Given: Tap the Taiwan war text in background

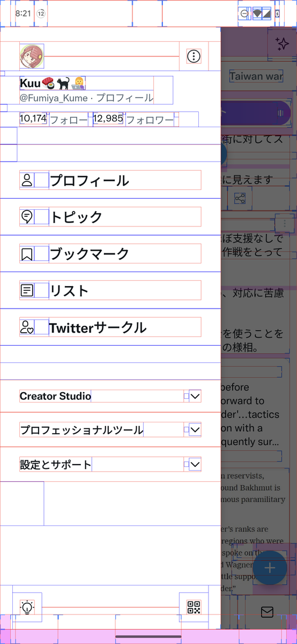Looking at the screenshot, I should pyautogui.click(x=256, y=76).
